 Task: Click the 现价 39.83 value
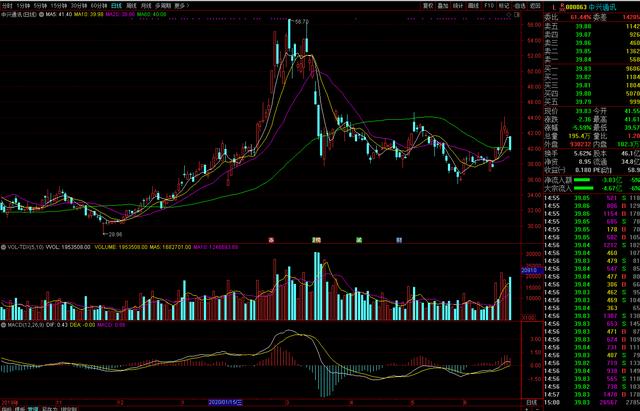point(583,111)
